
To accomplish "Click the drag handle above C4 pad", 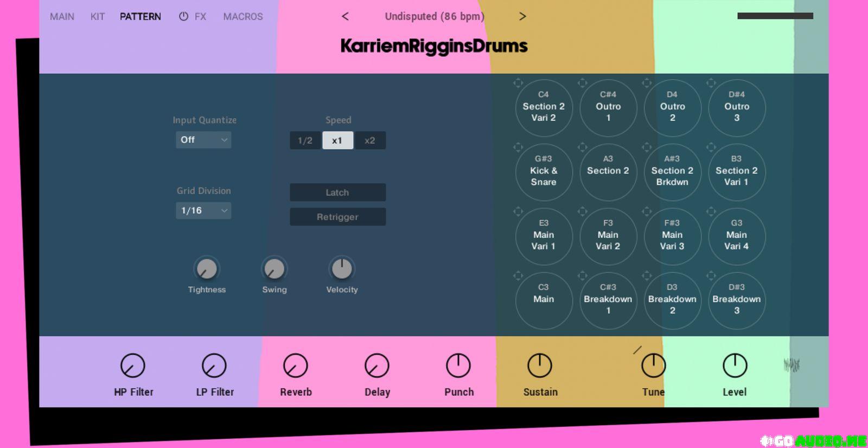I will [x=518, y=83].
